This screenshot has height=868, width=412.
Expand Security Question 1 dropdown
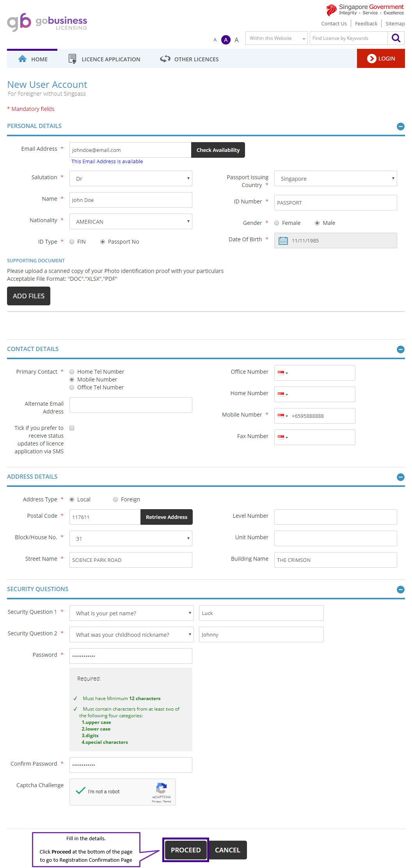point(131,613)
